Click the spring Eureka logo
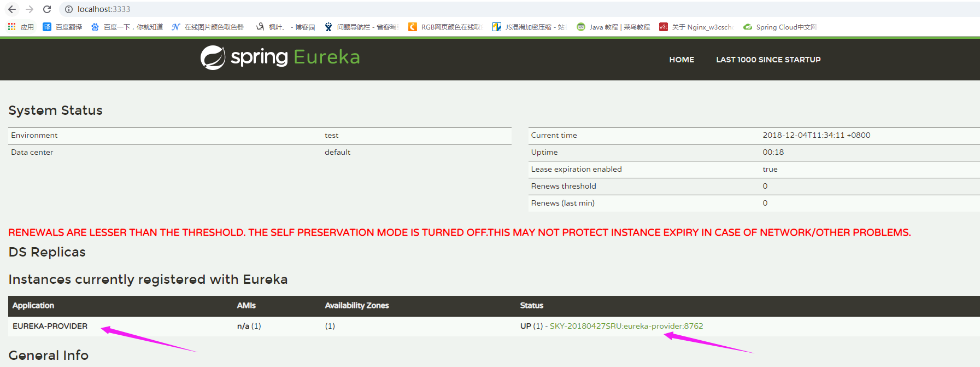980x367 pixels. click(x=280, y=57)
